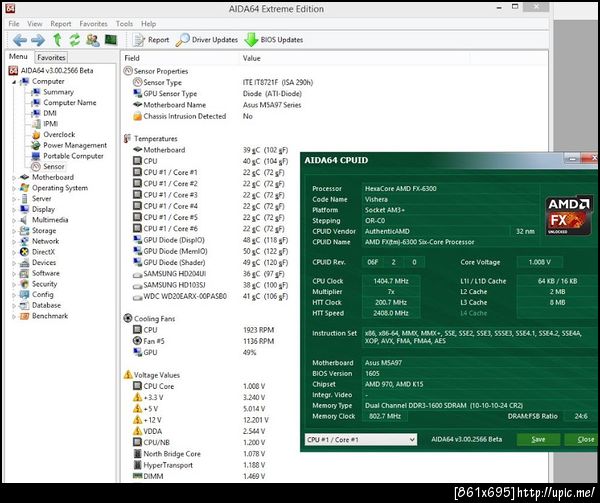Image resolution: width=600 pixels, height=503 pixels.
Task: Open the Report wizard from the toolbar
Action: [151, 40]
